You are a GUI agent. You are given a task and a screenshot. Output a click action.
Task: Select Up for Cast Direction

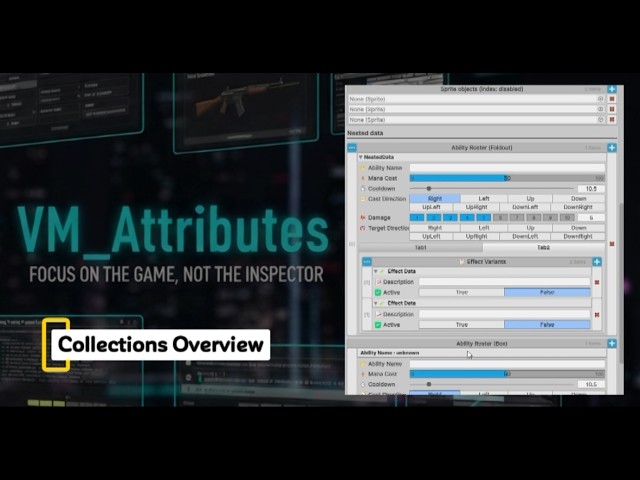tap(530, 198)
